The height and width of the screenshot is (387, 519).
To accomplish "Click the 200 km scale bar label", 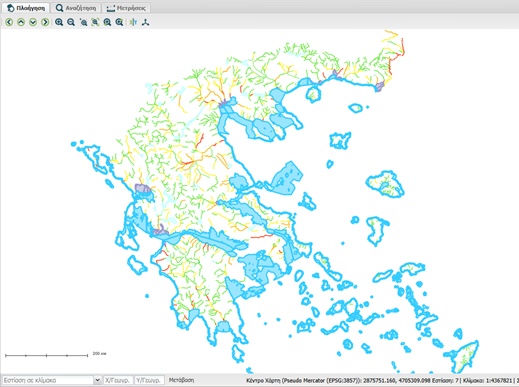I will (x=99, y=354).
